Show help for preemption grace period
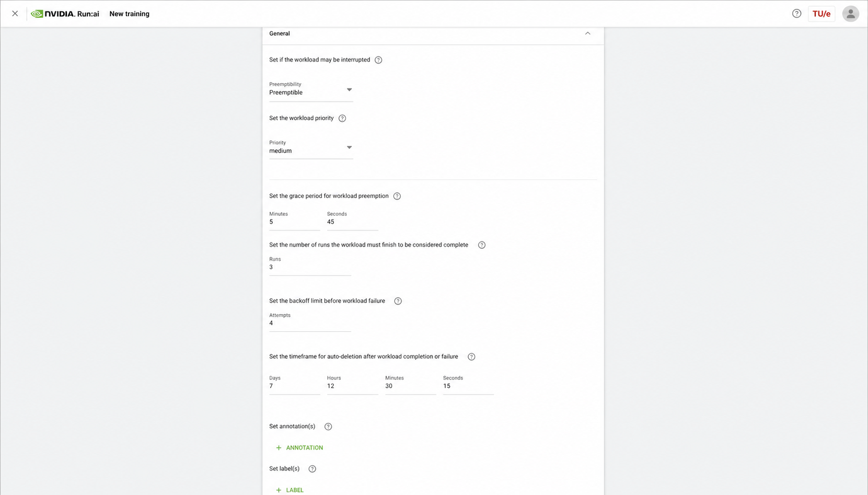 point(397,196)
